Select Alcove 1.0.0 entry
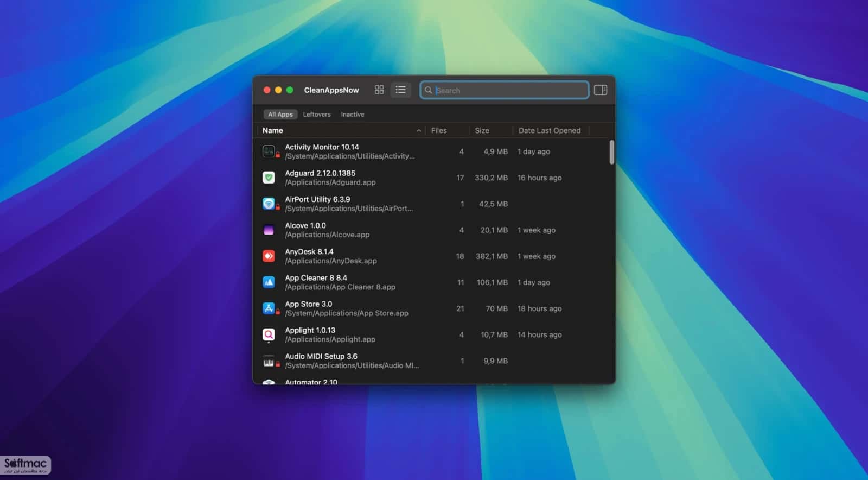868x480 pixels. 305,225
